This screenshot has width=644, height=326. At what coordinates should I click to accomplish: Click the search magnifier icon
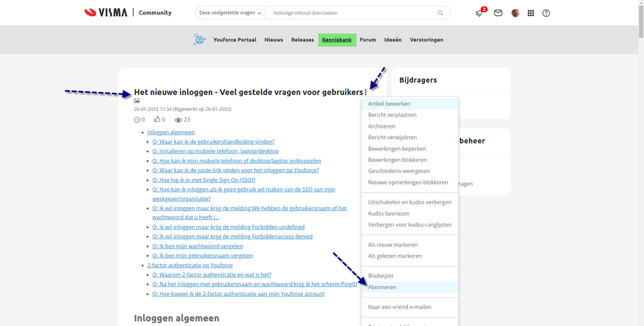coord(440,13)
